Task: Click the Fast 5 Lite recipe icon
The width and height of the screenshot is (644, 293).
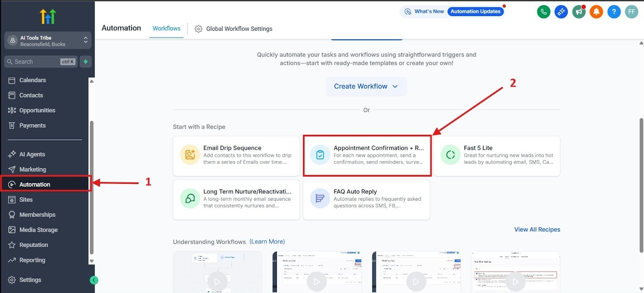Action: click(x=450, y=155)
